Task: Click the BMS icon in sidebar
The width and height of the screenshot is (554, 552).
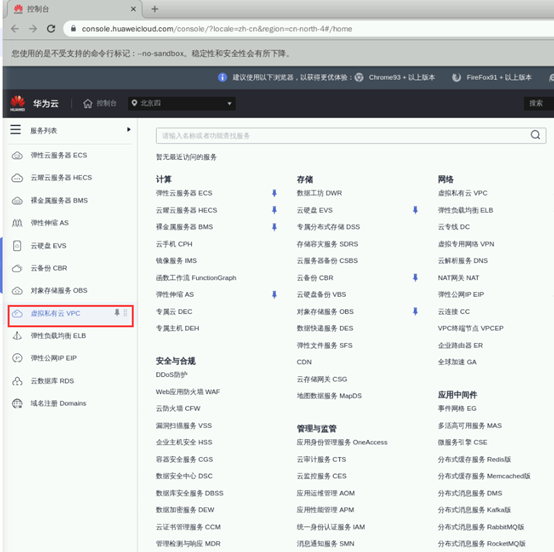Action: [17, 200]
